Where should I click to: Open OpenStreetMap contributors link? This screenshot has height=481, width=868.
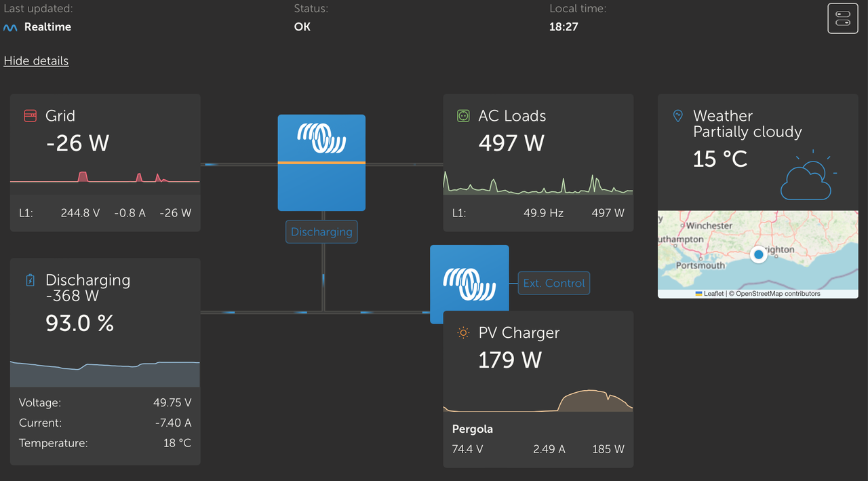(x=778, y=294)
